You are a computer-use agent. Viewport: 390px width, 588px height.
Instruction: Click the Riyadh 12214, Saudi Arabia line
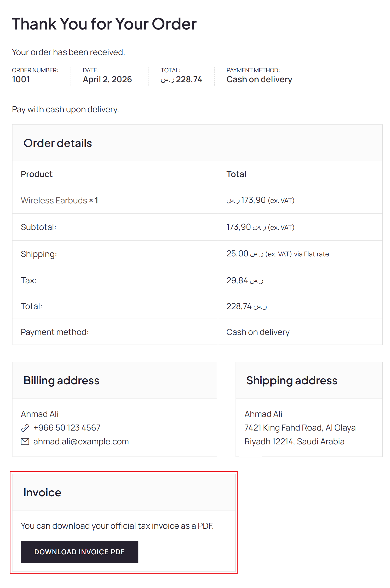294,442
